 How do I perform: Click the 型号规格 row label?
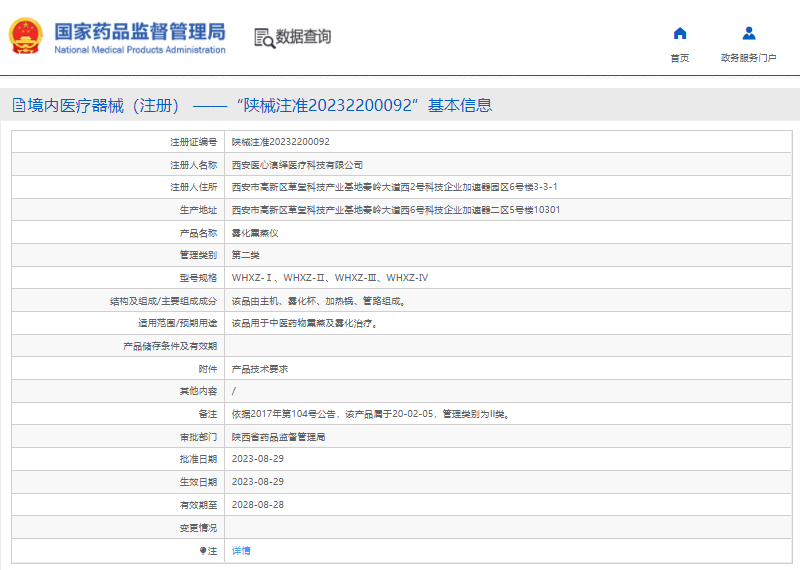click(198, 278)
